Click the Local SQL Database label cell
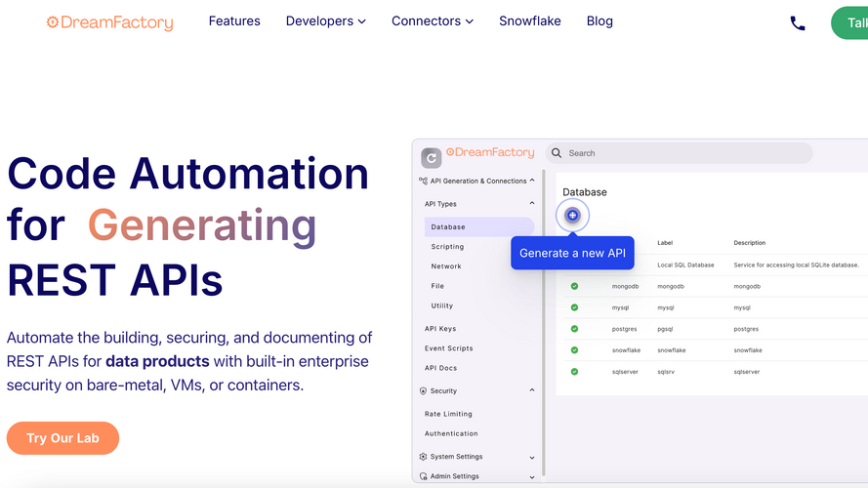The image size is (868, 488). [685, 265]
